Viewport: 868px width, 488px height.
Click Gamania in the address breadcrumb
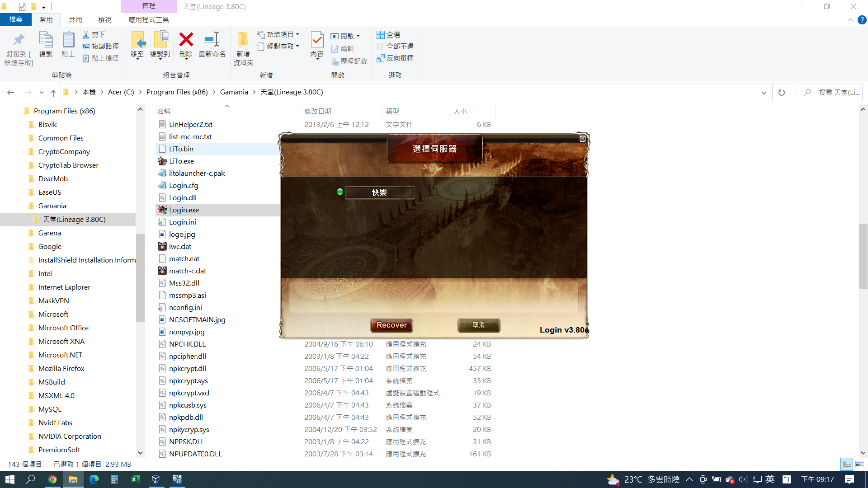coord(234,92)
